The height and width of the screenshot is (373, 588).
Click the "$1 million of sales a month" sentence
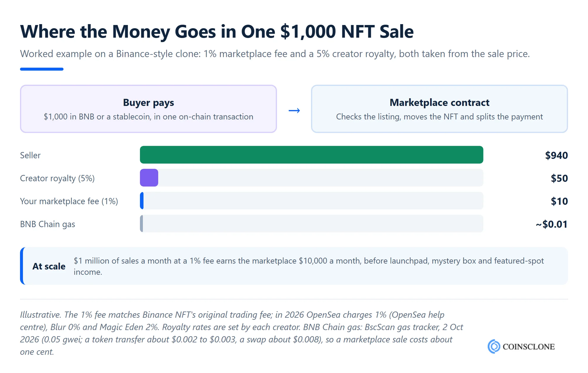click(x=309, y=266)
